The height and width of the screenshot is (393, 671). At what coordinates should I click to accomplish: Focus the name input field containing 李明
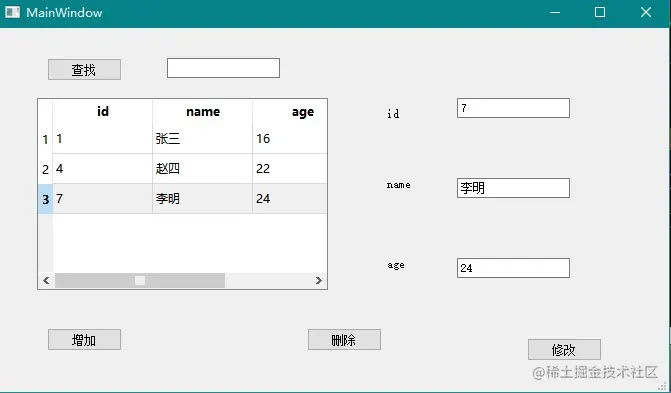click(x=513, y=188)
